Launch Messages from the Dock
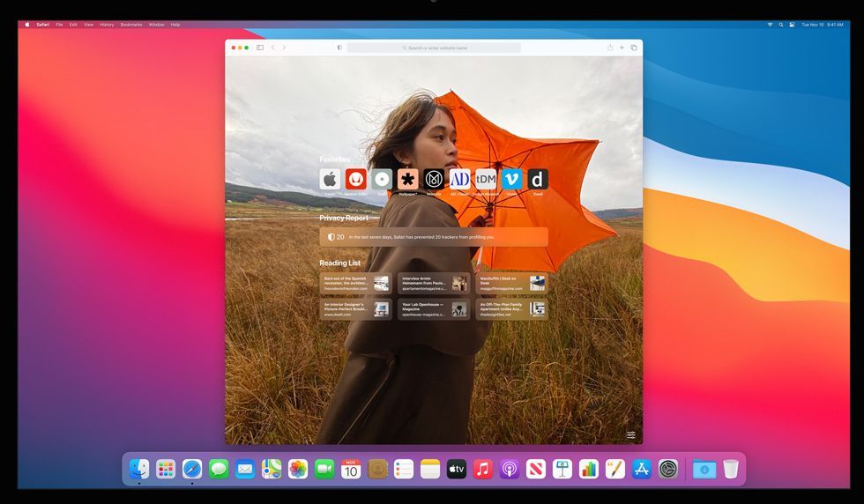The height and width of the screenshot is (504, 864). point(219,470)
